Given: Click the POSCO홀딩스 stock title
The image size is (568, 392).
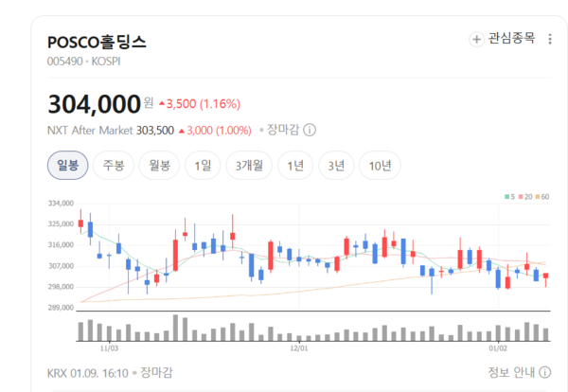Looking at the screenshot, I should click(97, 42).
